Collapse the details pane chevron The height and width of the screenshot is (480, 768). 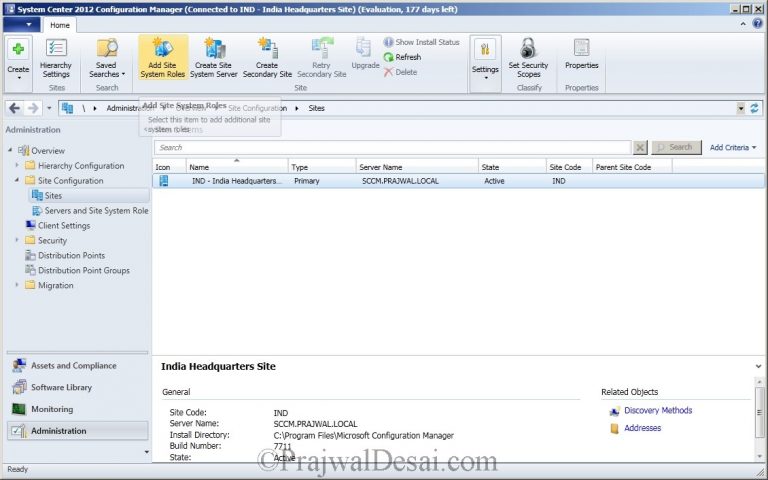coord(758,366)
